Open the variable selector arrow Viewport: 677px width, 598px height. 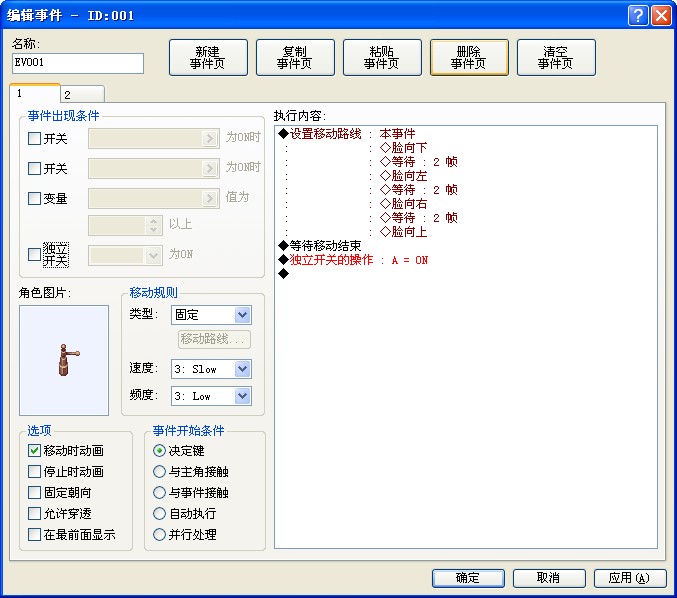coord(209,198)
